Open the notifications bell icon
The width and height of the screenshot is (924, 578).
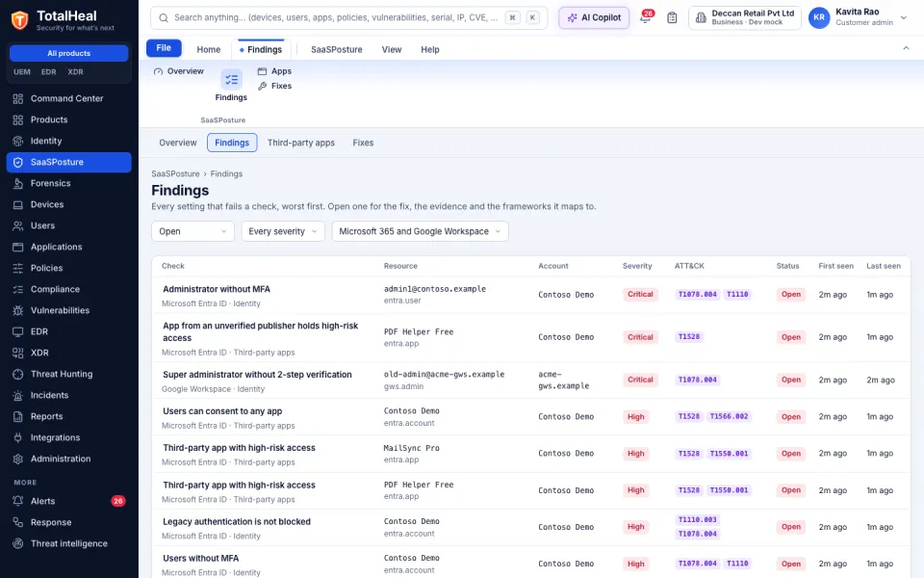[646, 17]
